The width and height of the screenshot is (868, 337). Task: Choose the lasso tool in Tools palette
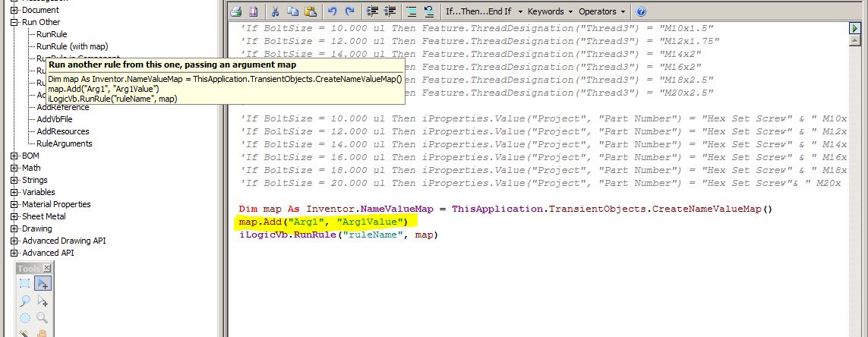25,301
